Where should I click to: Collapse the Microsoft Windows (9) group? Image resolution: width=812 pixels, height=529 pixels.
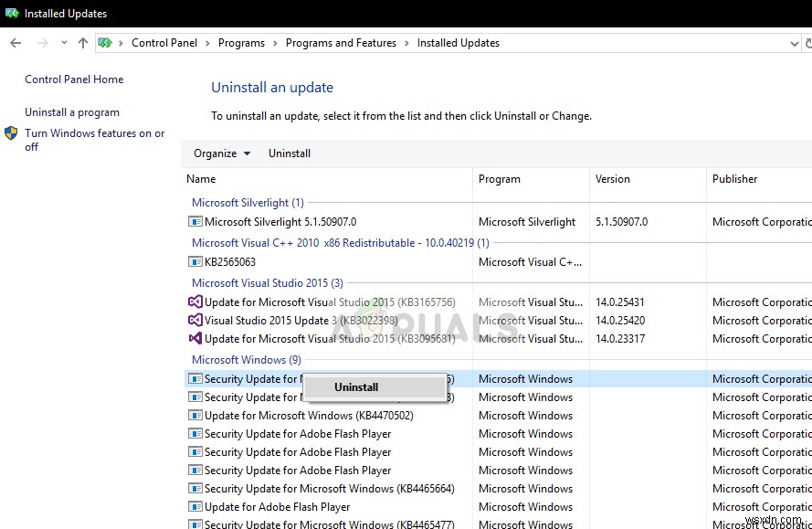pos(246,360)
